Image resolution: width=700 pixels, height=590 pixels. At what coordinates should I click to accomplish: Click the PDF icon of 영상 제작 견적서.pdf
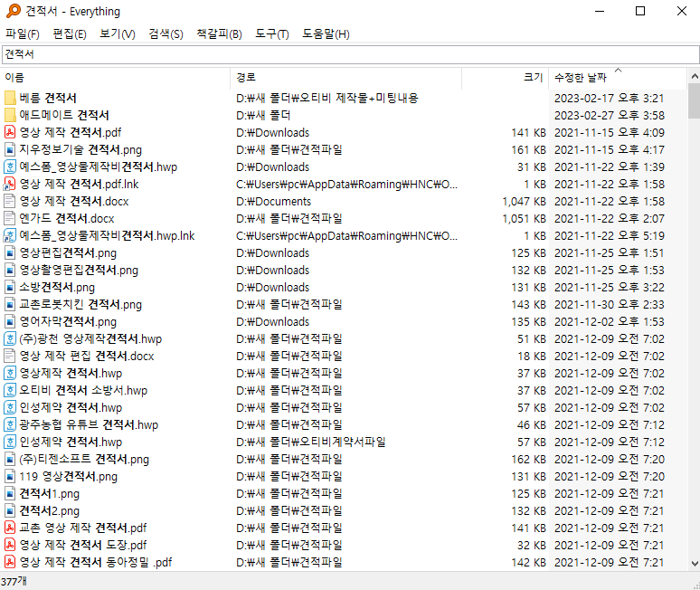tap(10, 132)
